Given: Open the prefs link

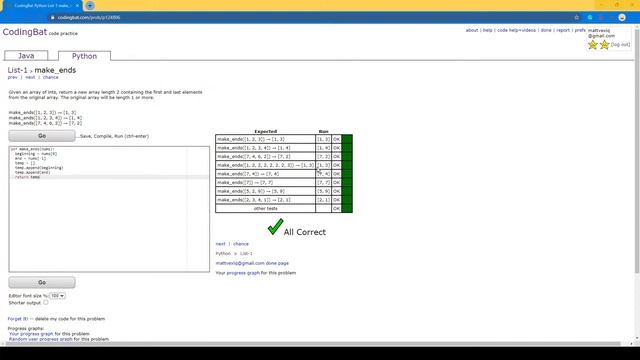Looking at the screenshot, I should [x=580, y=30].
